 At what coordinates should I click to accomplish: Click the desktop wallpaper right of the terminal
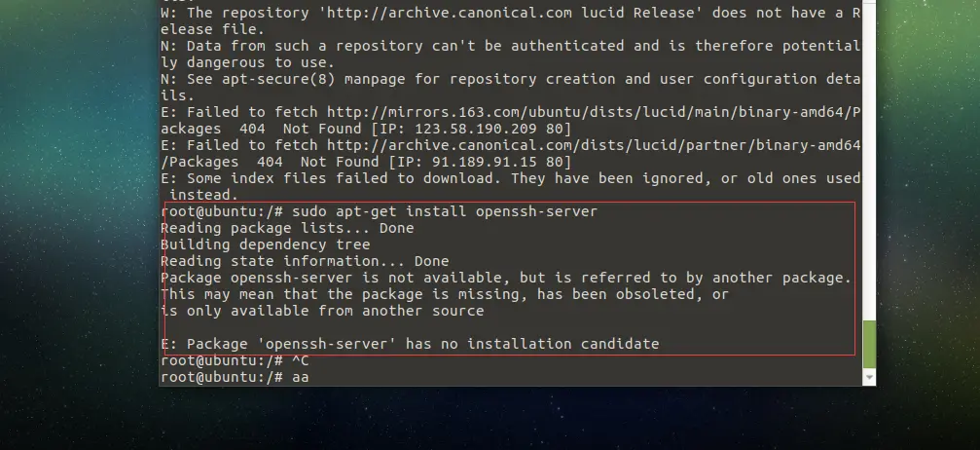[x=925, y=244]
